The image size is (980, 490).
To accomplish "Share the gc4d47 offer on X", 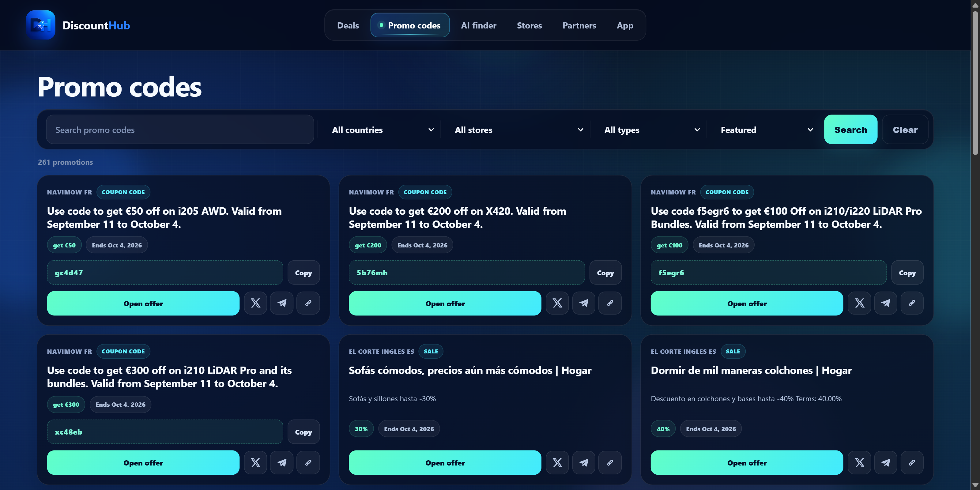I will click(x=255, y=303).
